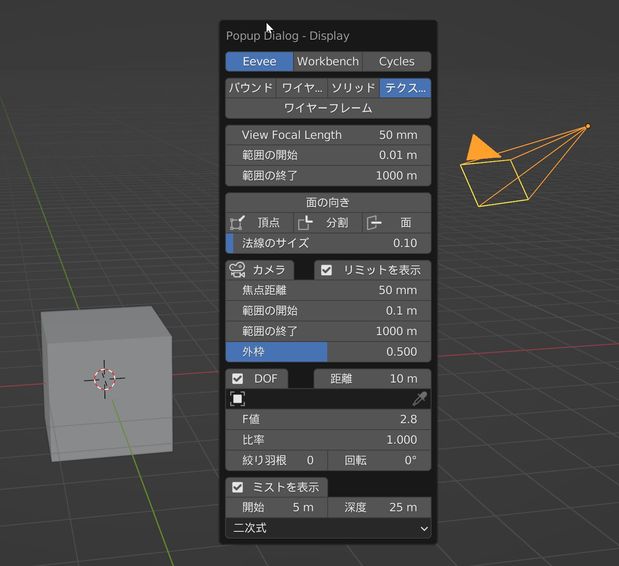Adjust the 法線のサイズ slider
Viewport: 619px width, 566px height.
point(328,243)
